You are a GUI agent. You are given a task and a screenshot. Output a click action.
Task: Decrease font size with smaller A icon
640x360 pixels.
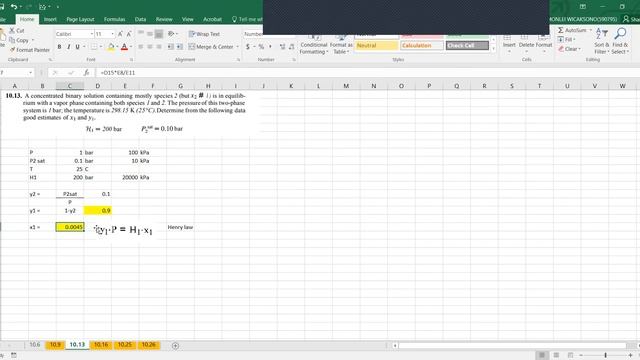coord(129,34)
